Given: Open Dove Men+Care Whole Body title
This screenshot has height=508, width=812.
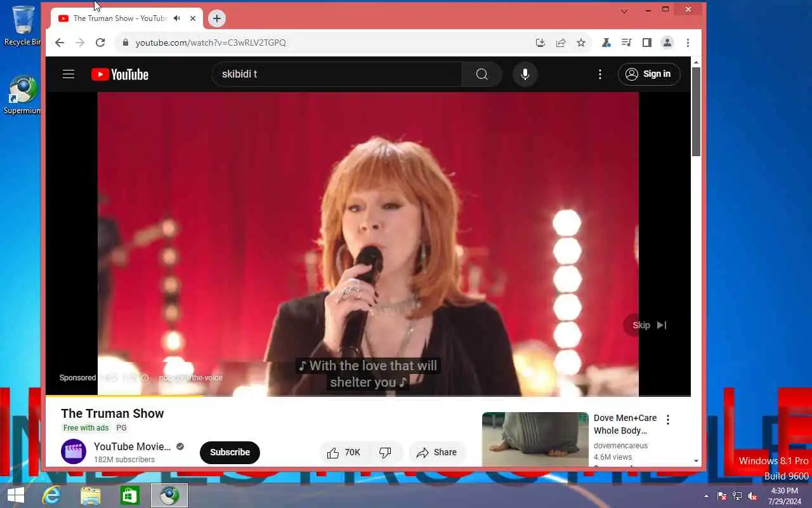Looking at the screenshot, I should pos(625,424).
